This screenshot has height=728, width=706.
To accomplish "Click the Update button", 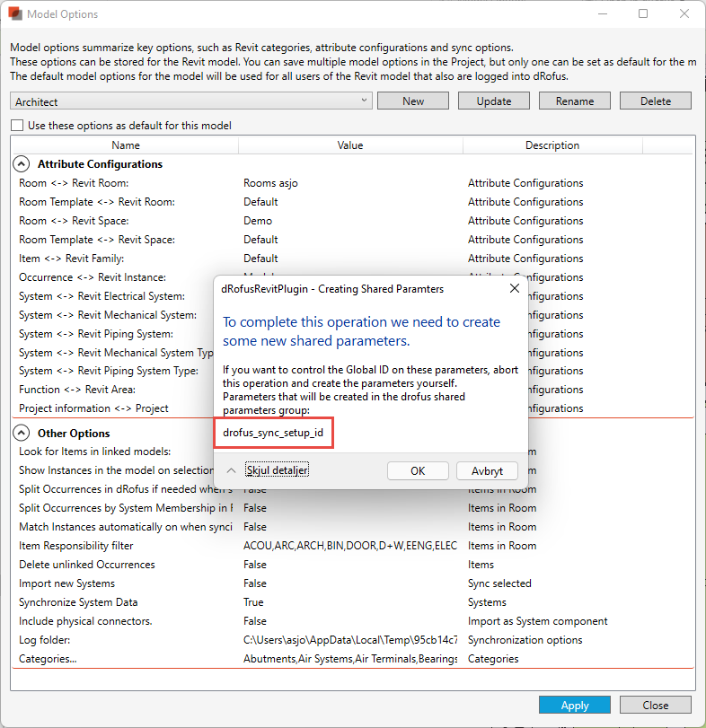I will [494, 101].
